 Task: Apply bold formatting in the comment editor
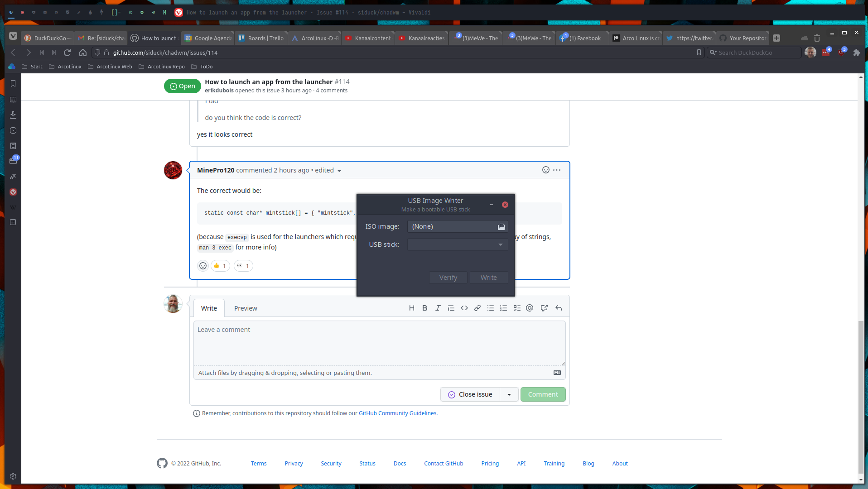424,308
